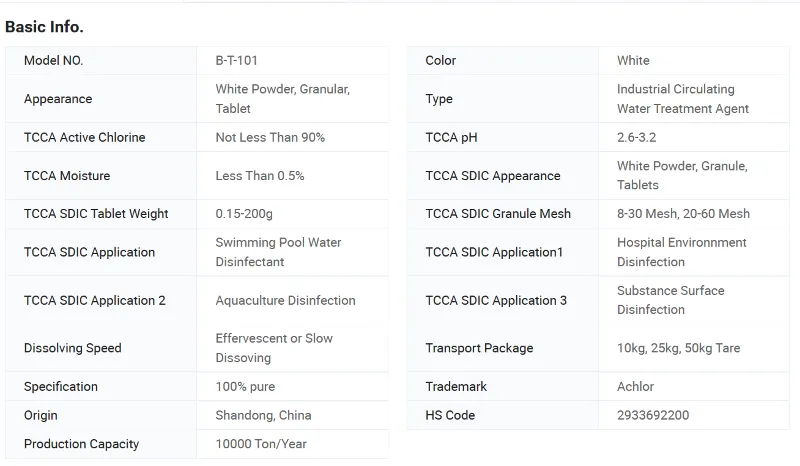Select the model number B-T-101 value
The height and width of the screenshot is (466, 800).
[x=236, y=60]
